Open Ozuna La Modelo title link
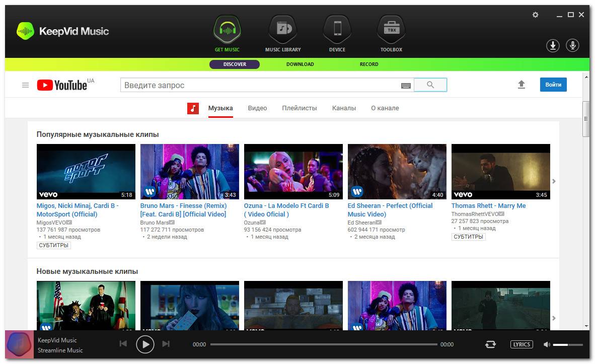 point(286,210)
